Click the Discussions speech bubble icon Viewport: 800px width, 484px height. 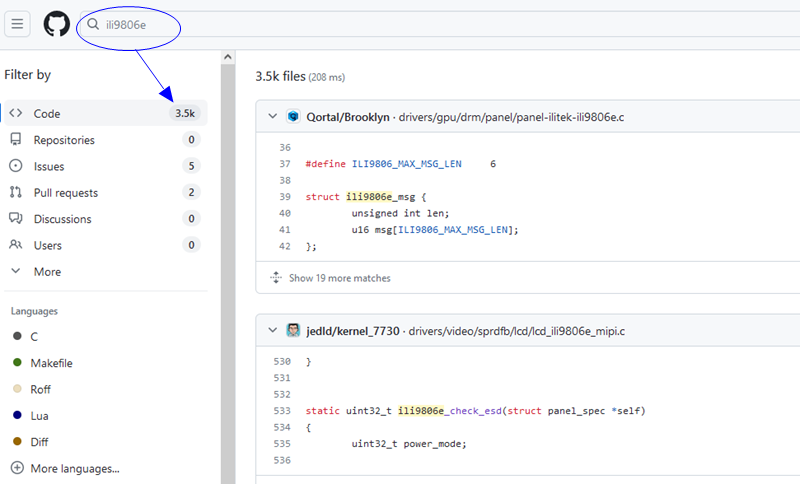point(16,218)
